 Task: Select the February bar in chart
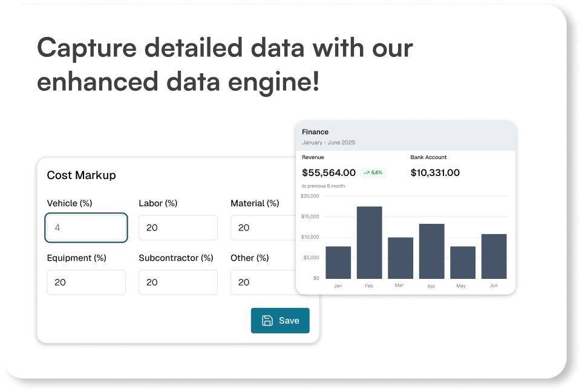coord(369,242)
